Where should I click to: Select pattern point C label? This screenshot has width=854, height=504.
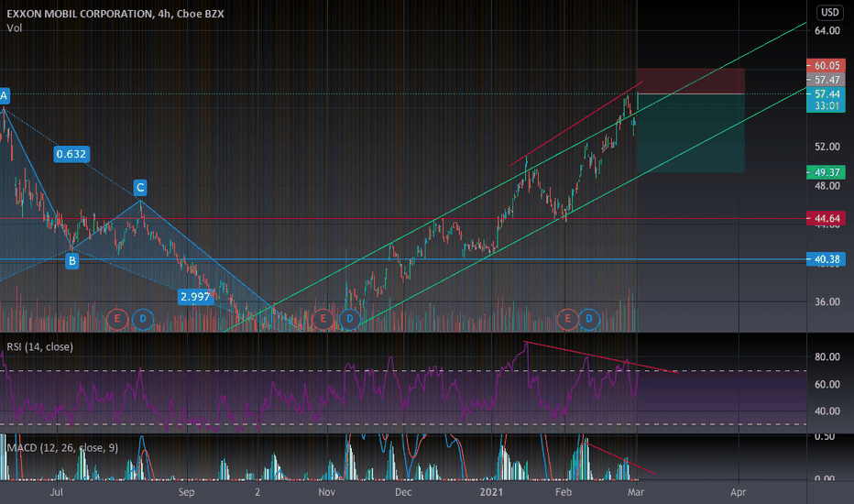coord(140,188)
